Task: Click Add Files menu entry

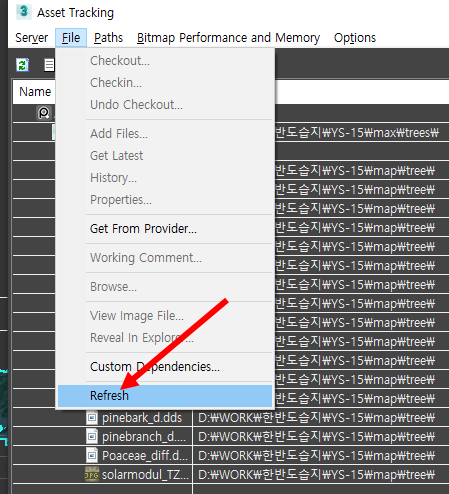Action: pyautogui.click(x=165, y=134)
